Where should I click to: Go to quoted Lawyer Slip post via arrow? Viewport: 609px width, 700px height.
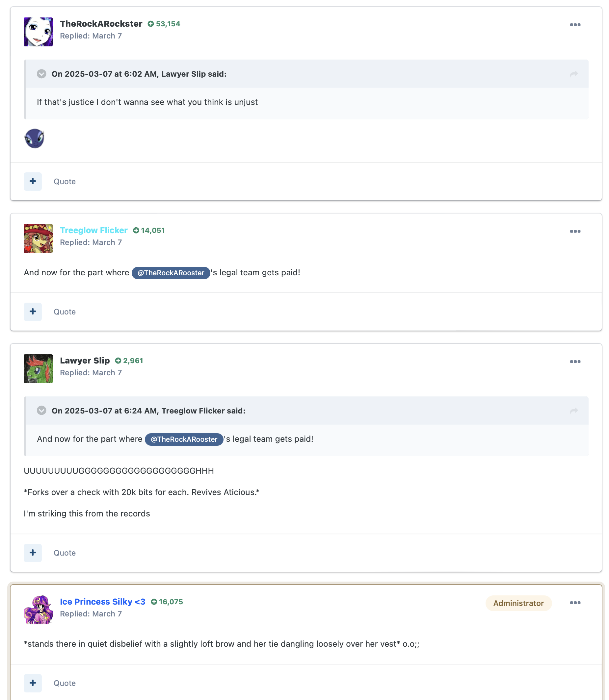(574, 74)
